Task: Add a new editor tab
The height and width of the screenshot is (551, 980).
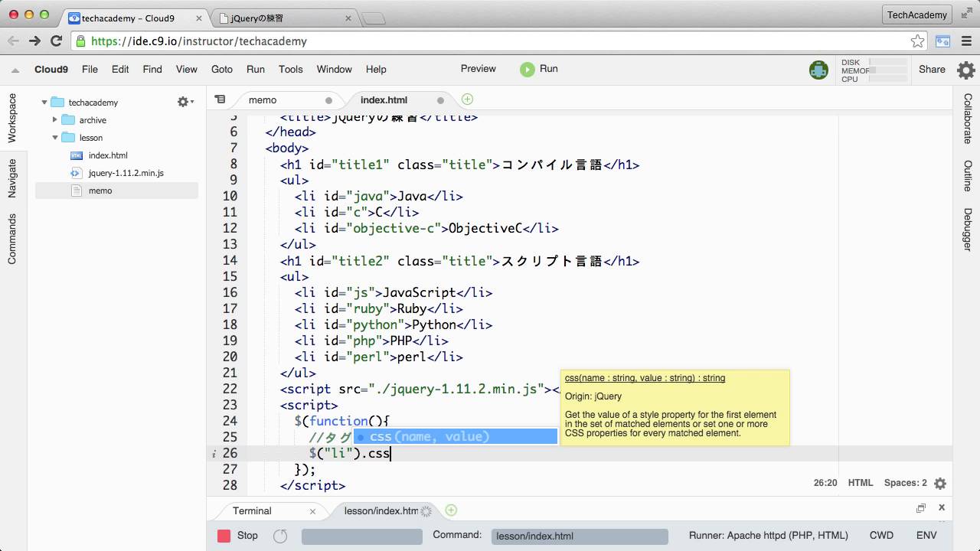Action: [467, 99]
